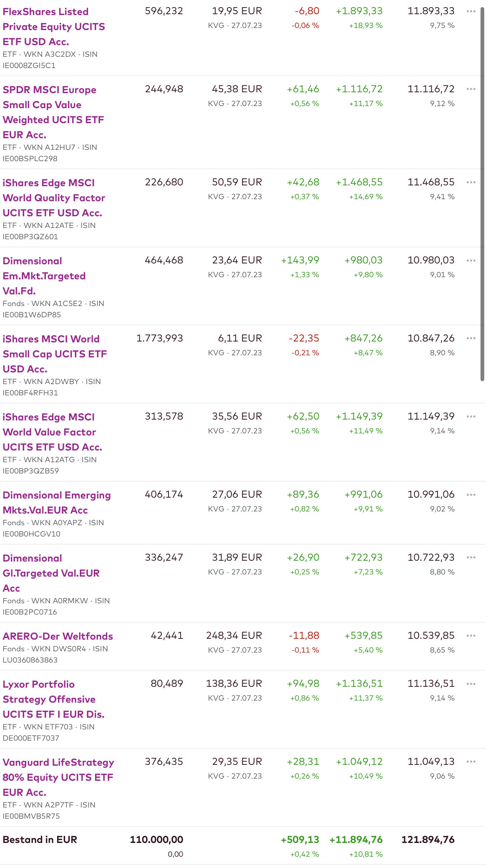Open FlexShares Listed Private Equity UCITS ETF link
Screen dimensions: 488x868
[53, 27]
